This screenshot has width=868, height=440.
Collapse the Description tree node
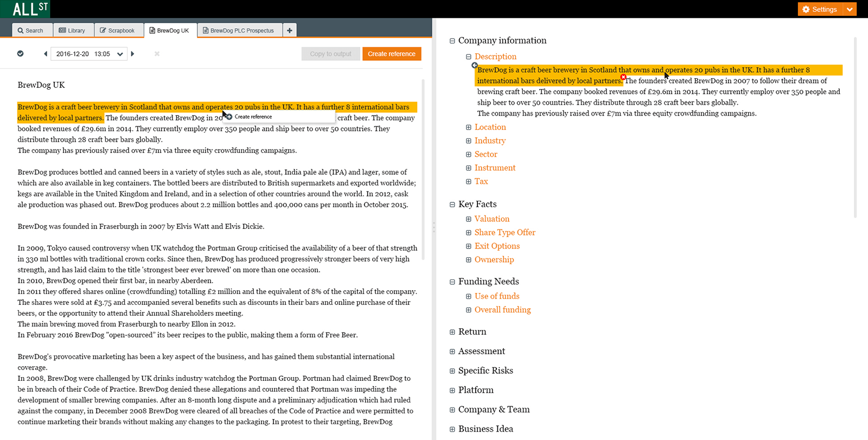(468, 56)
